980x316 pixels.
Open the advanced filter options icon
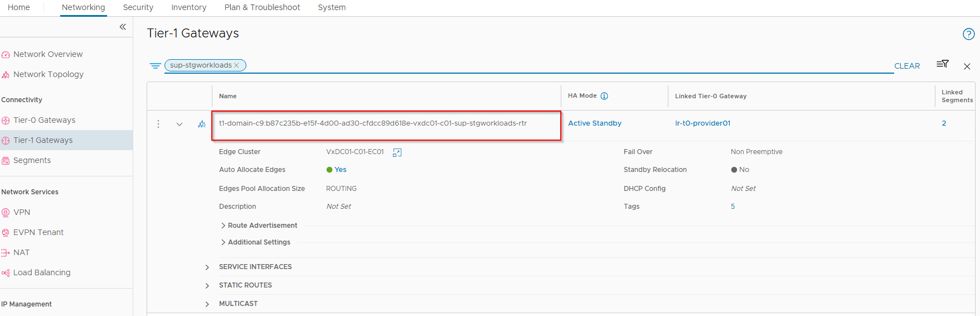pos(942,64)
